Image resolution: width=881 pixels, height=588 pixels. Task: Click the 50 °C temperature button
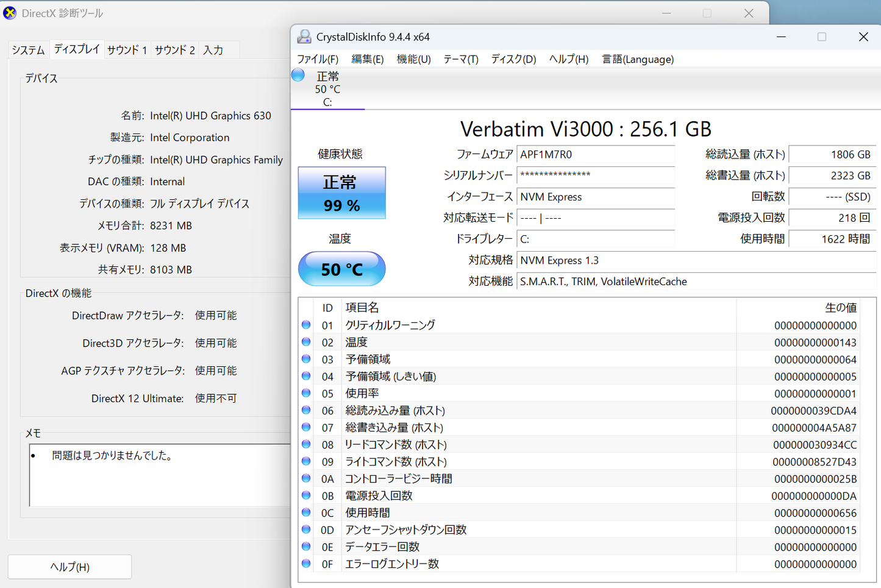coord(342,269)
